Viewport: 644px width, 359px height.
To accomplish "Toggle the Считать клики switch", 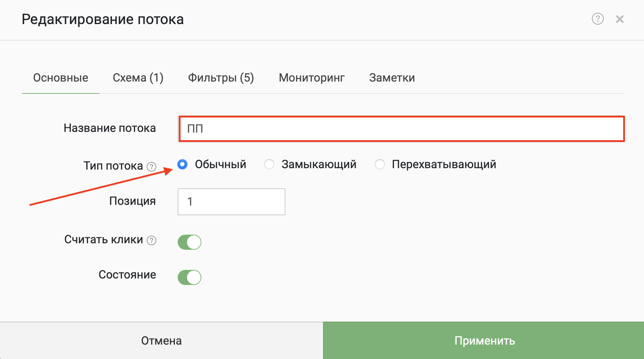I will [190, 242].
